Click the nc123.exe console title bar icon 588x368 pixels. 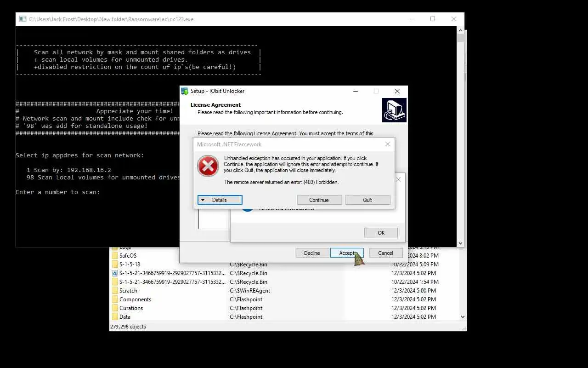(23, 19)
